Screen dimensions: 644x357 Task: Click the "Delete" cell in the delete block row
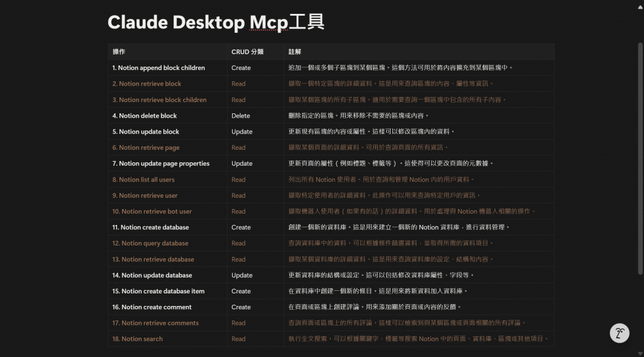coord(255,116)
